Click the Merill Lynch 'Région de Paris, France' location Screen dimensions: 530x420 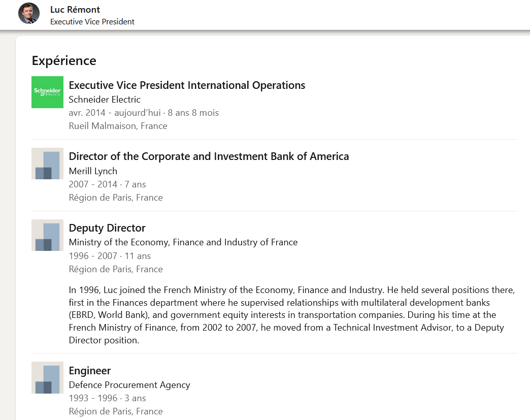point(116,198)
